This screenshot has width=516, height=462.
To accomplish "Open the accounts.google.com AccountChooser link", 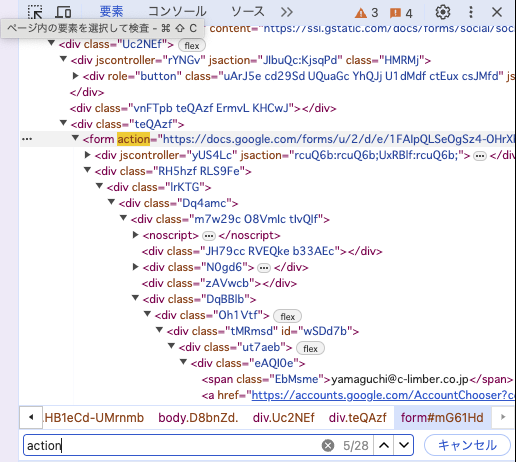I will tap(383, 395).
